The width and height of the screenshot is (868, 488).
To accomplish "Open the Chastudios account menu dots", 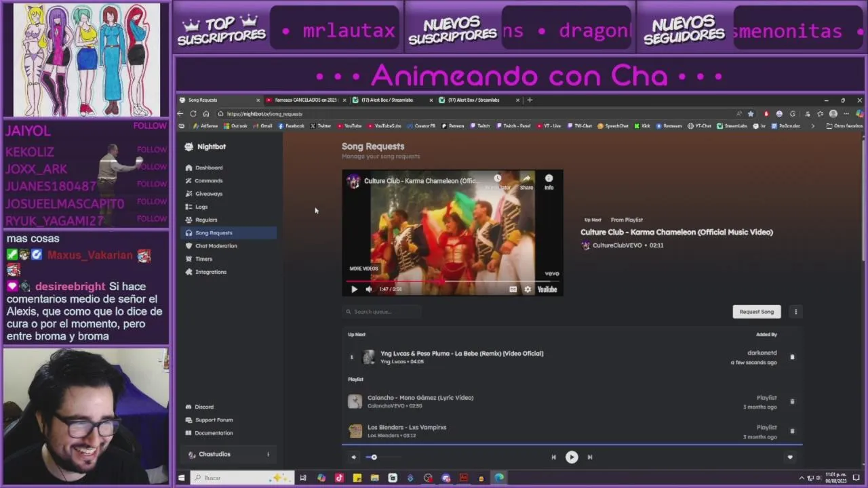I will (x=268, y=454).
